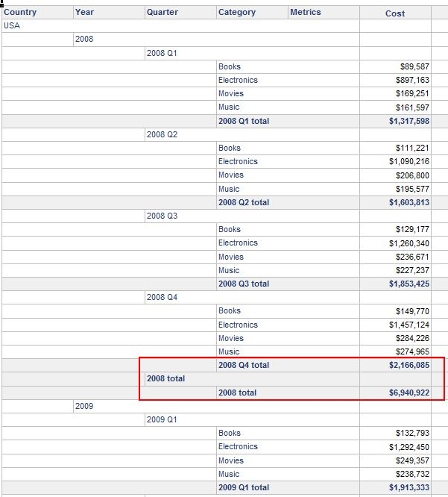Click Books under 2008 Q4
448x497 pixels.
230,310
